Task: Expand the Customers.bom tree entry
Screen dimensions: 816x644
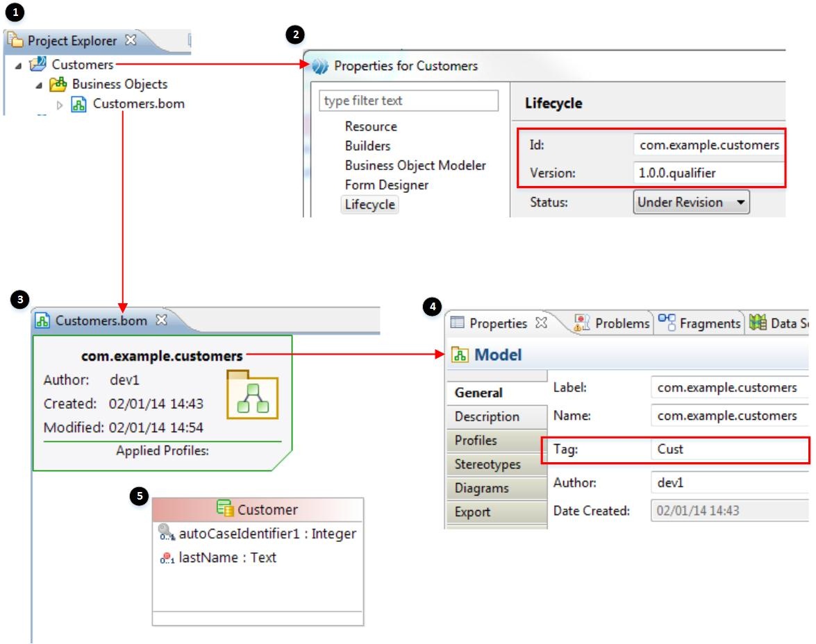Action: (x=59, y=105)
